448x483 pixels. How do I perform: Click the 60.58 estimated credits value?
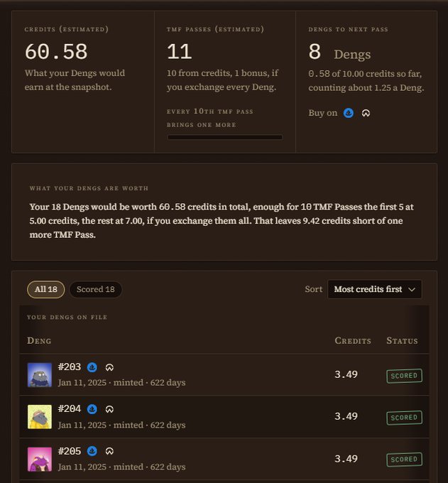(x=56, y=52)
